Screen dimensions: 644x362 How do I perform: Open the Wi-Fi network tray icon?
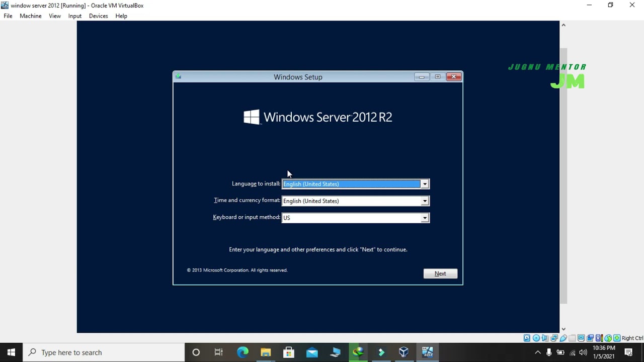pos(572,352)
